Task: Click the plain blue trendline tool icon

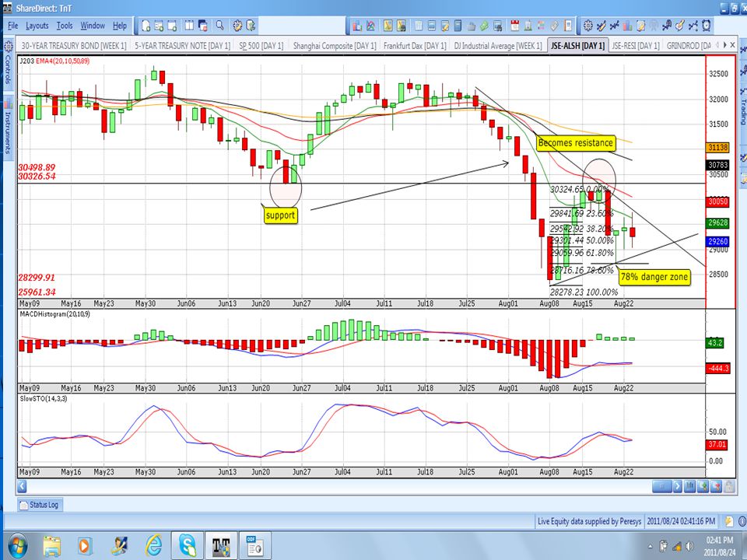Action: [615, 26]
